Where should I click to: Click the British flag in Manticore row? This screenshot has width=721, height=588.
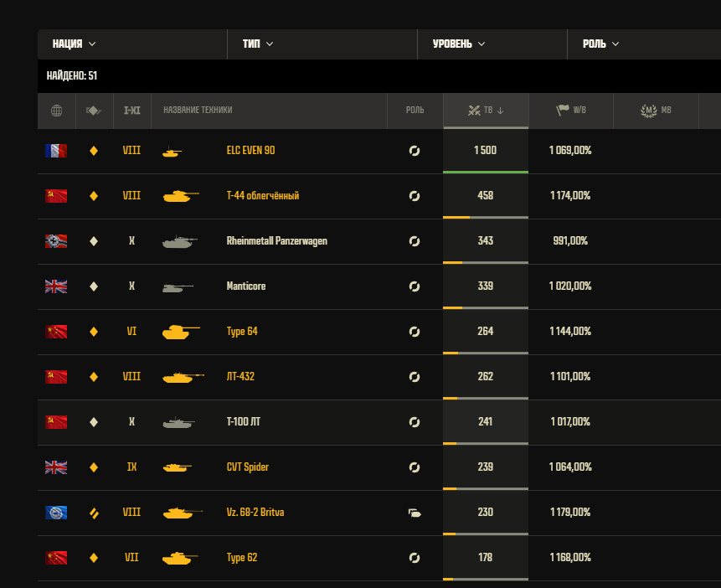(56, 286)
